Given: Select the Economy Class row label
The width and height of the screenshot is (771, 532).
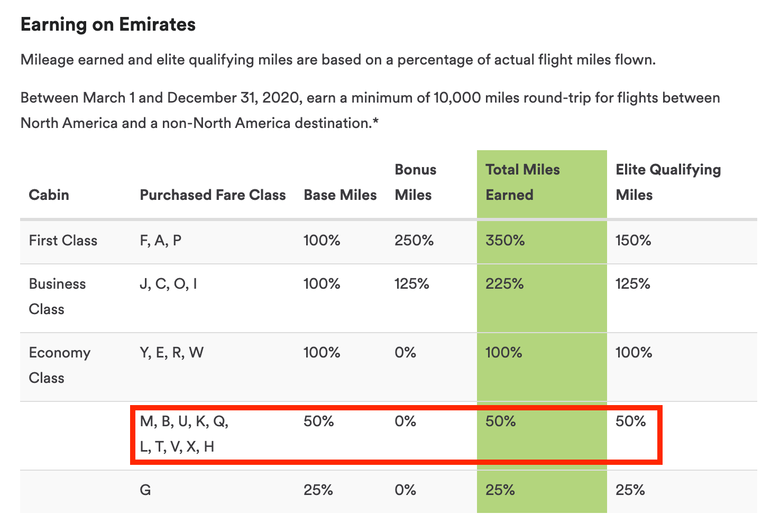Looking at the screenshot, I should tap(60, 365).
